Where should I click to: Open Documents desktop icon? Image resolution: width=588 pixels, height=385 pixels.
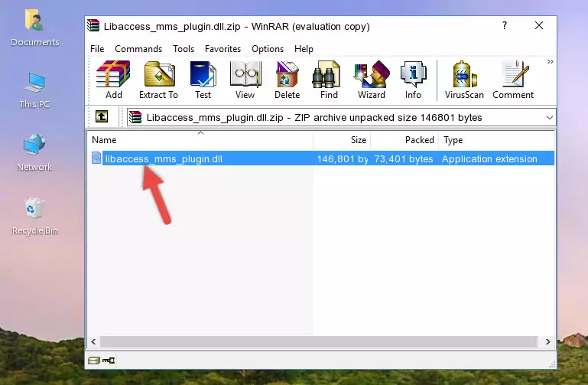tap(34, 28)
